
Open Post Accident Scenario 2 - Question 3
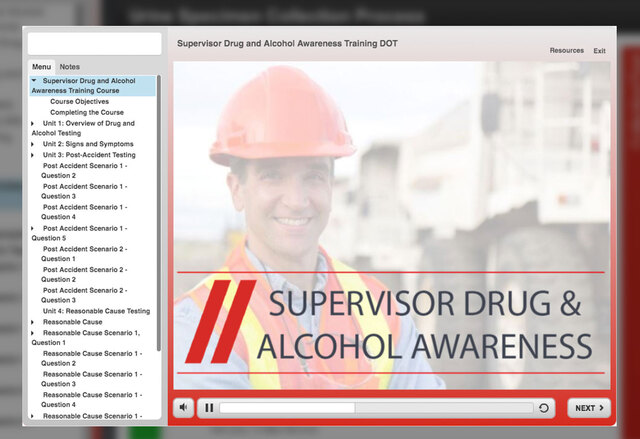click(84, 295)
